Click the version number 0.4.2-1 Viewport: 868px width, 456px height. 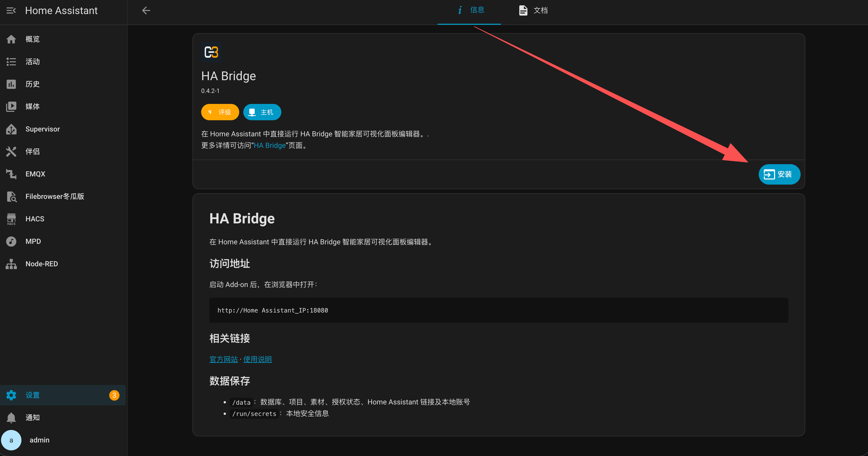210,91
